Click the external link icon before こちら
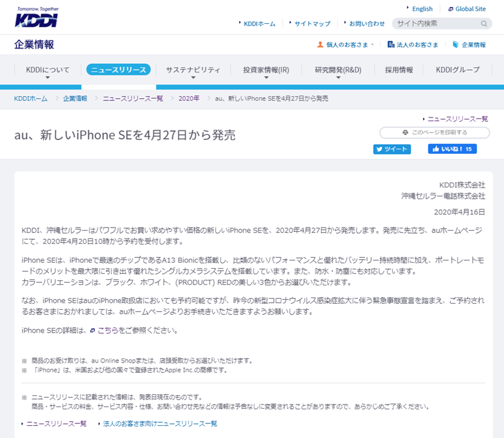This screenshot has height=438, width=504. pyautogui.click(x=93, y=330)
